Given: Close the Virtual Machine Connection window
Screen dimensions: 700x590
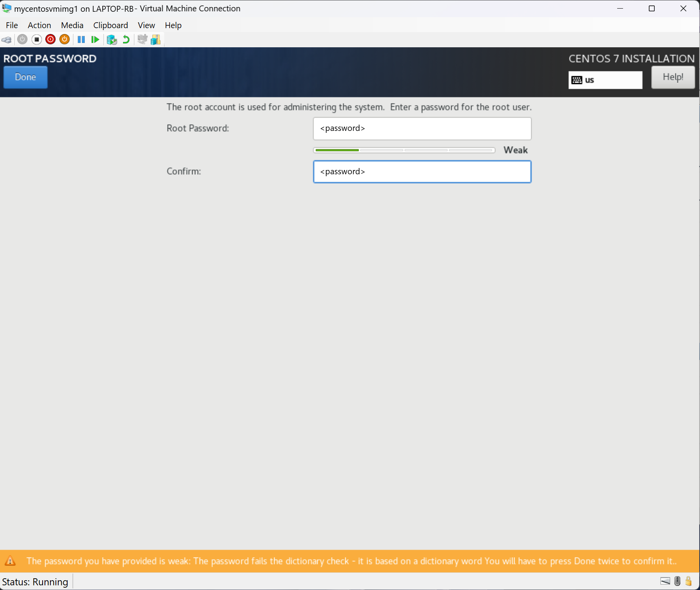Looking at the screenshot, I should [x=683, y=9].
